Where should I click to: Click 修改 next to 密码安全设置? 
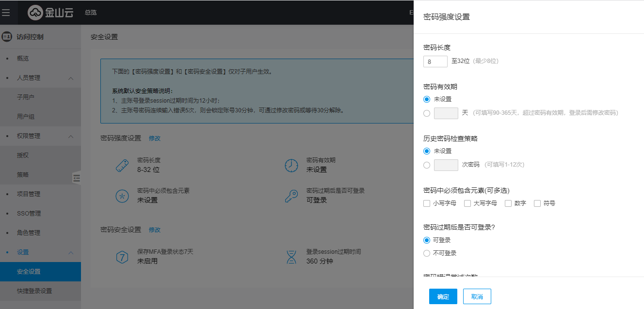pos(155,230)
